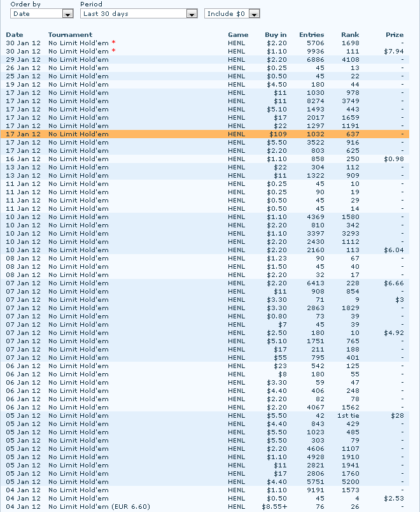
Task: Click entries value 9191
Action: coord(315,490)
